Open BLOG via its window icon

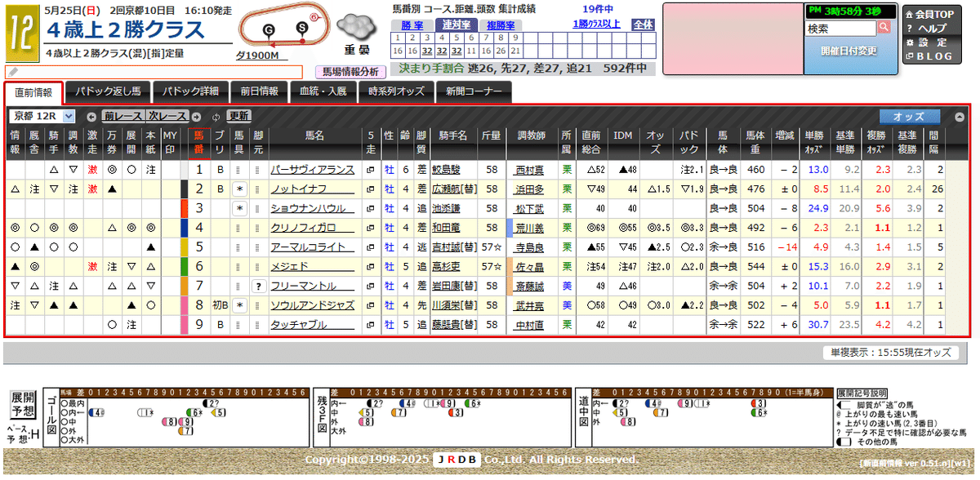[x=910, y=55]
